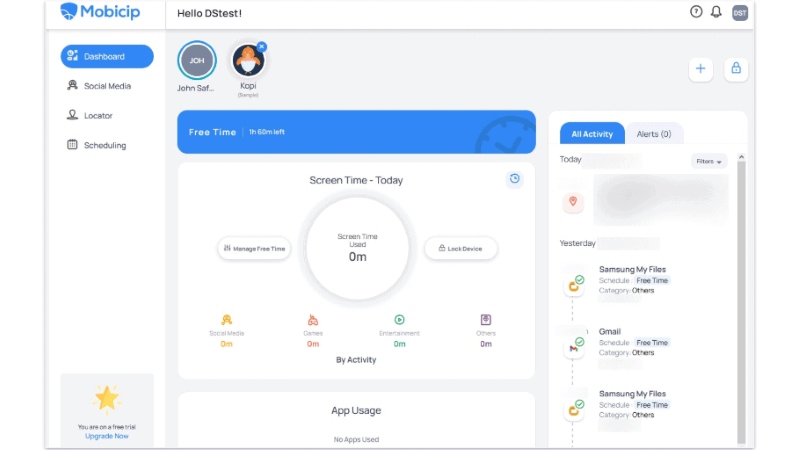This screenshot has width=800, height=450.
Task: Click the Gmail app icon
Action: (574, 348)
